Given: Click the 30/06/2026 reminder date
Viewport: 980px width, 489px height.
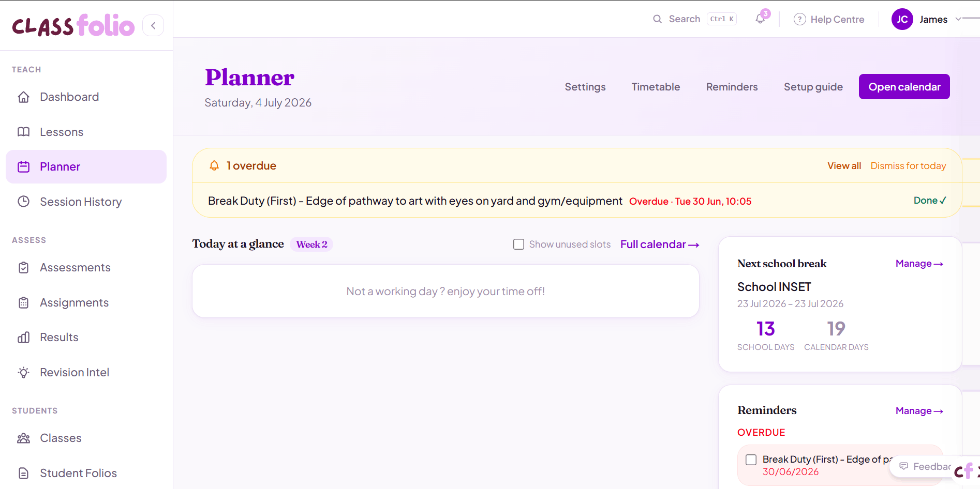Looking at the screenshot, I should coord(791,472).
